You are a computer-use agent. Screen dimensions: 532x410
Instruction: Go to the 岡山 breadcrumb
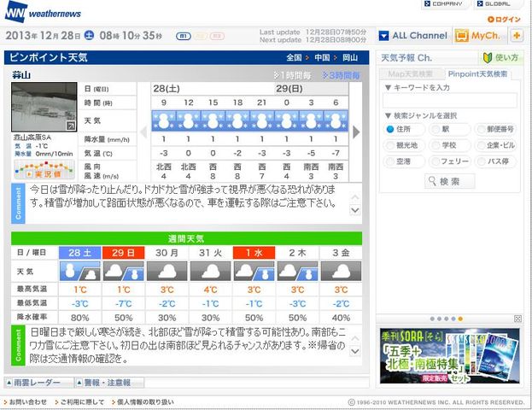click(x=350, y=58)
